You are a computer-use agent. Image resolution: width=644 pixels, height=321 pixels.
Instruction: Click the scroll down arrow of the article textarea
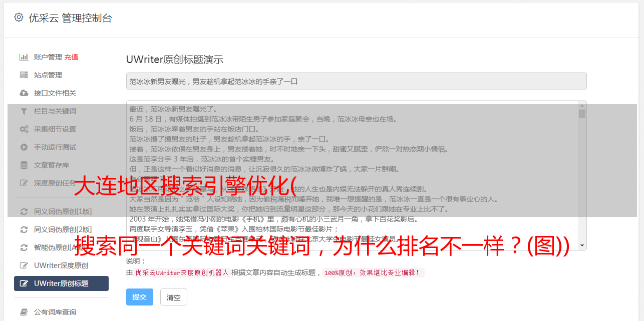pos(582,245)
